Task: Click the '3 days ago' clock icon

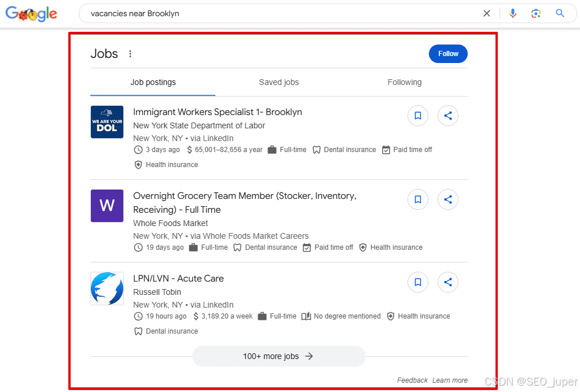Action: [138, 150]
